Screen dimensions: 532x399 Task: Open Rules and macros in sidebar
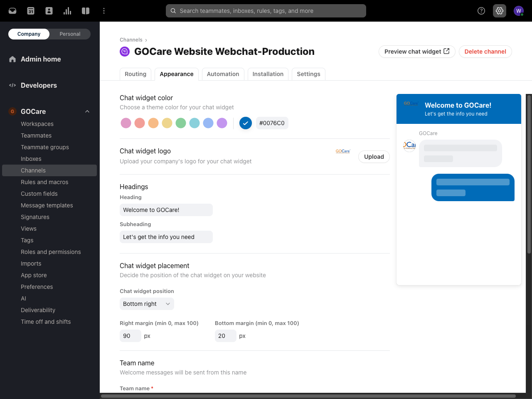[44, 182]
